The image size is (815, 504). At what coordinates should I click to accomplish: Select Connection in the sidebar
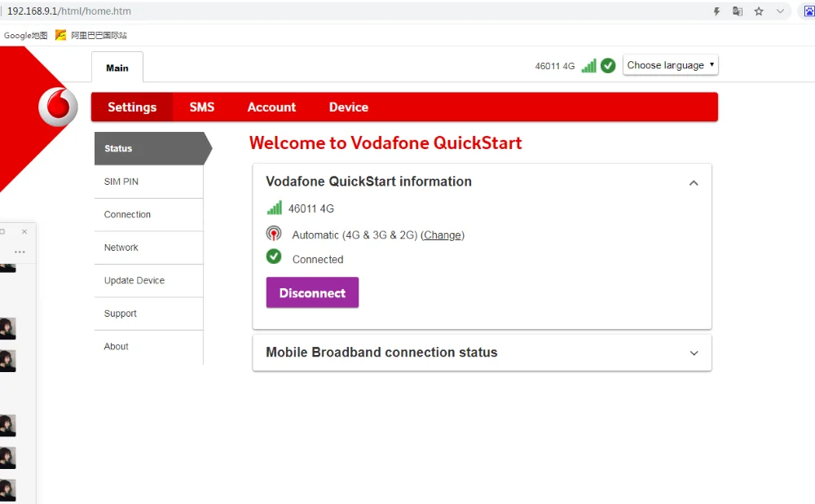tap(148, 214)
